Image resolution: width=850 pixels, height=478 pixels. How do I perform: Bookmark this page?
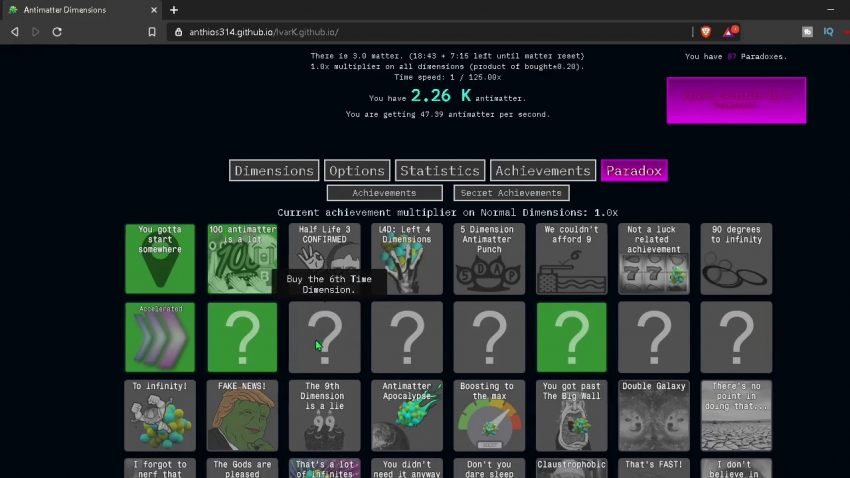(x=152, y=32)
